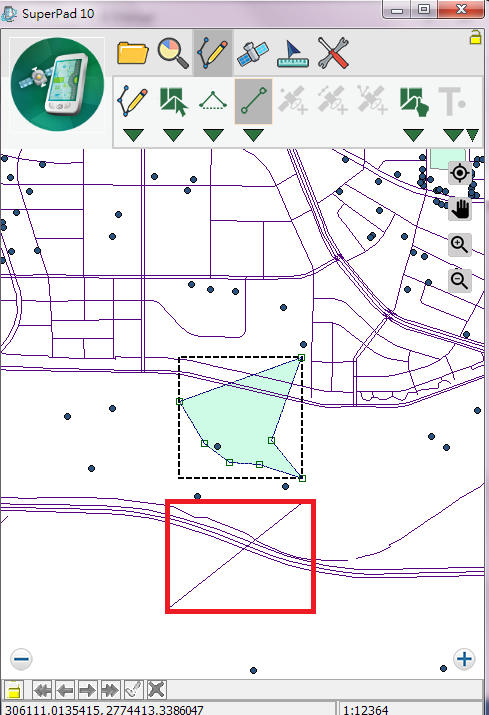Select the create line segment tool
The height and width of the screenshot is (715, 489).
(x=254, y=101)
